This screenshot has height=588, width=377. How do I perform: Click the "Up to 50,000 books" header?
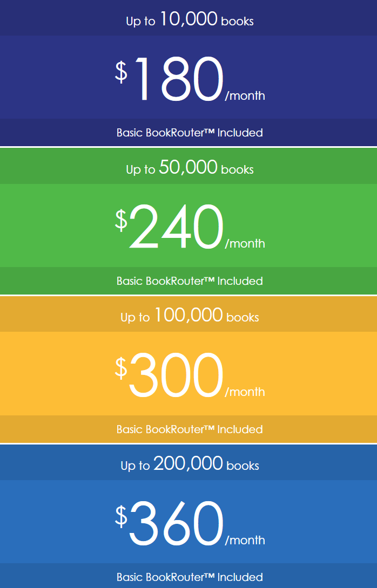pyautogui.click(x=190, y=169)
